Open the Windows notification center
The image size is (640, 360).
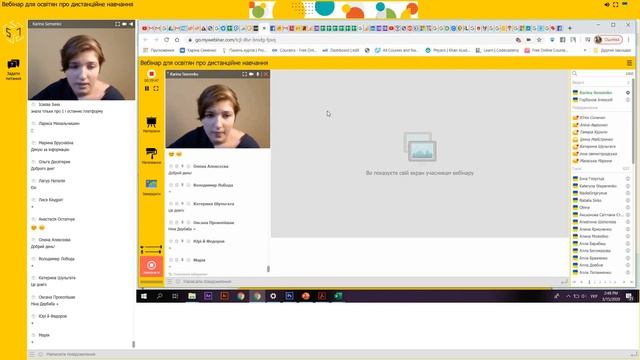629,296
